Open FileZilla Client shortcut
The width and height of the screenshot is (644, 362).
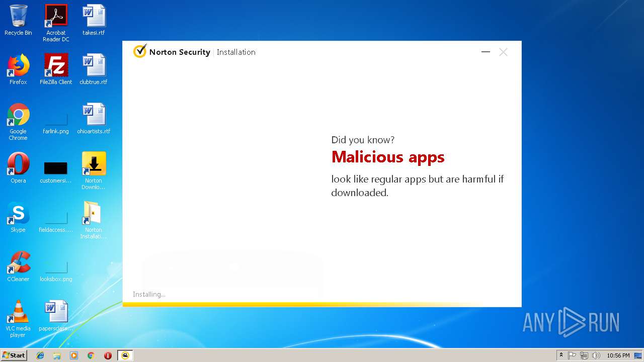[56, 69]
